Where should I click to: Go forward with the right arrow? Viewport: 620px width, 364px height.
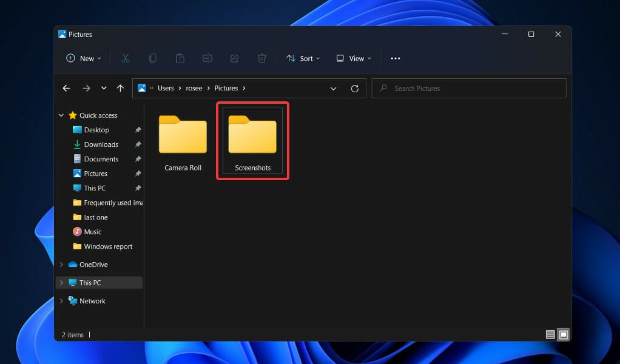pyautogui.click(x=86, y=89)
